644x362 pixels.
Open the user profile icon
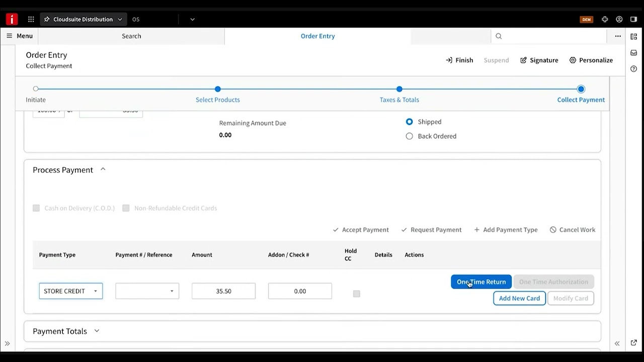point(619,19)
